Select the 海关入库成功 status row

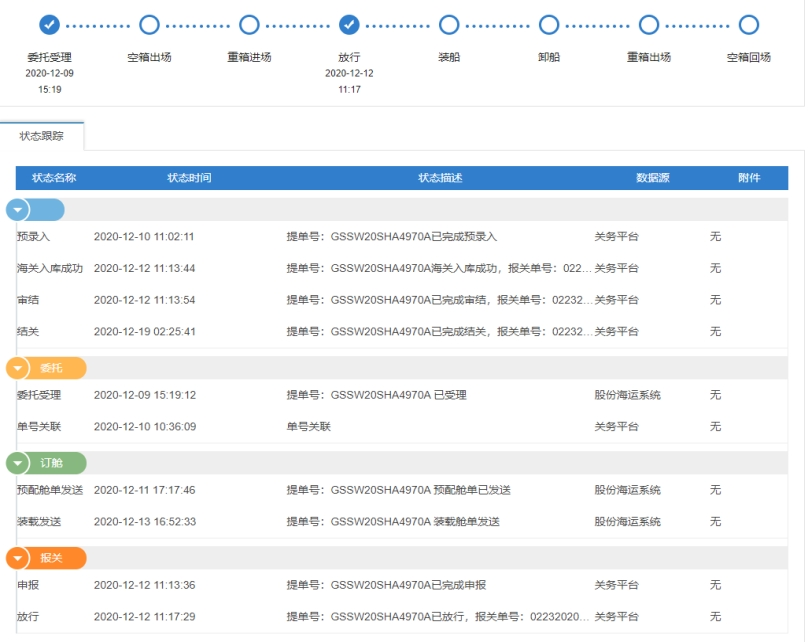(400, 269)
